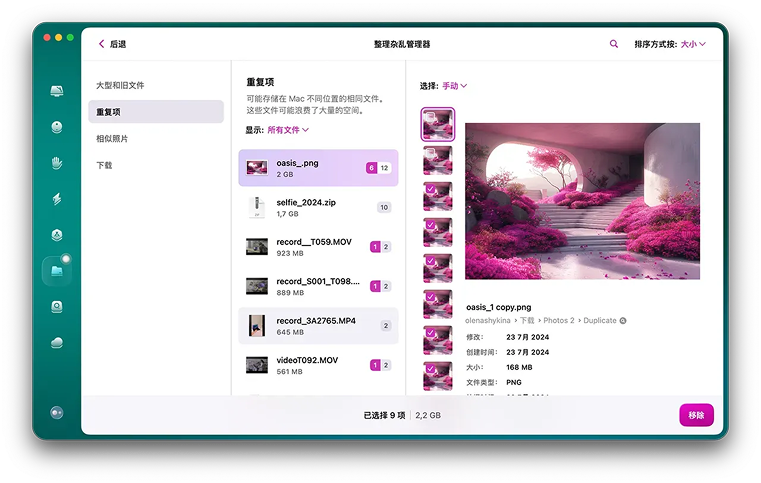Open the 显示 所有文件 filter dropdown

(288, 130)
